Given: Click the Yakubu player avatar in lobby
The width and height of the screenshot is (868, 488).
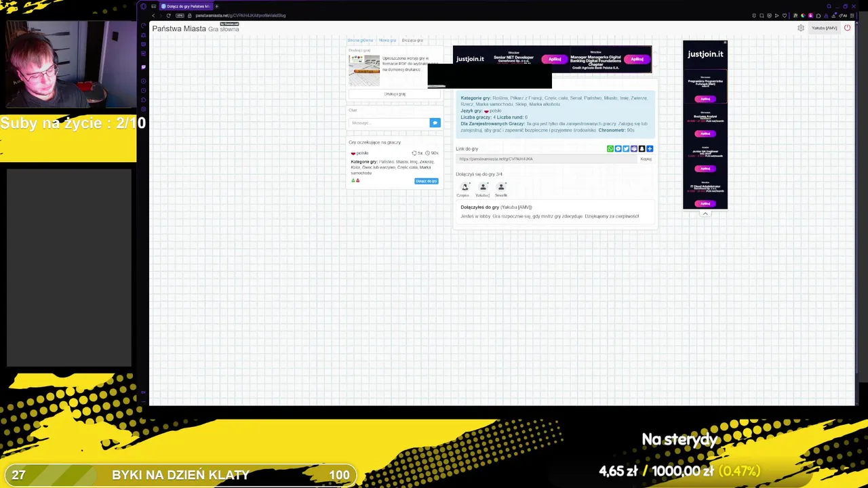Looking at the screenshot, I should (x=483, y=187).
